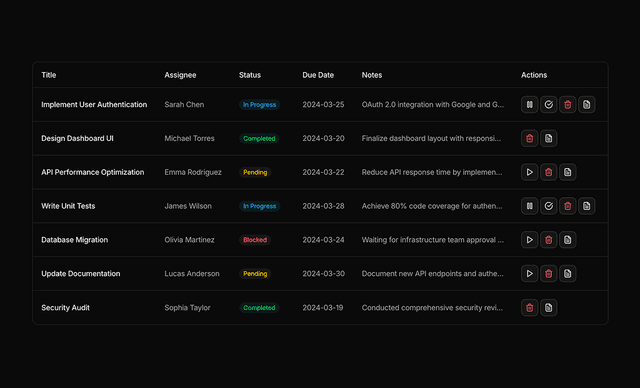Open notes for Database Migration
The image size is (640, 388).
point(567,240)
